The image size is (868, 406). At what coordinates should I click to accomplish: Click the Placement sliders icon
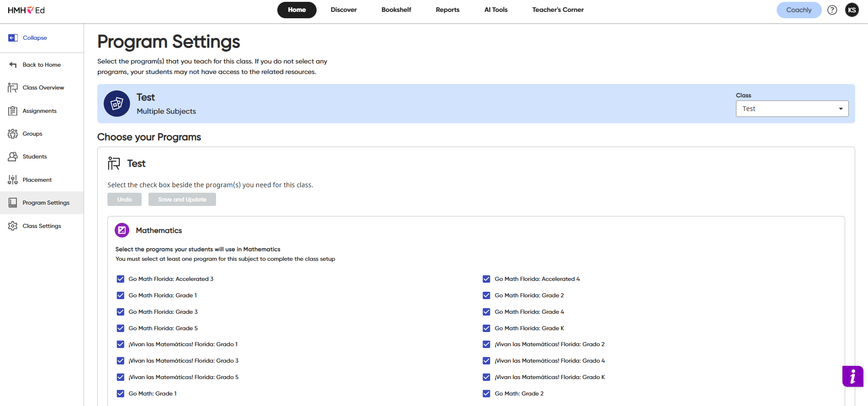click(13, 180)
